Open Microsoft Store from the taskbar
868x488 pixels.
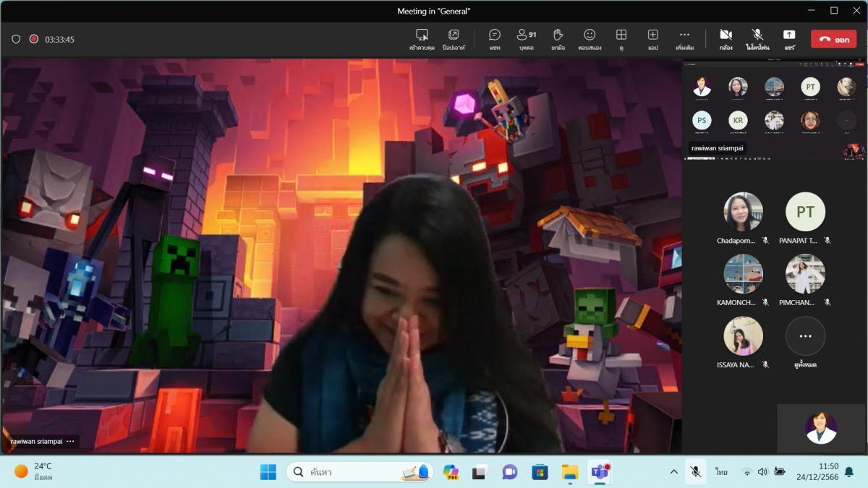[540, 472]
